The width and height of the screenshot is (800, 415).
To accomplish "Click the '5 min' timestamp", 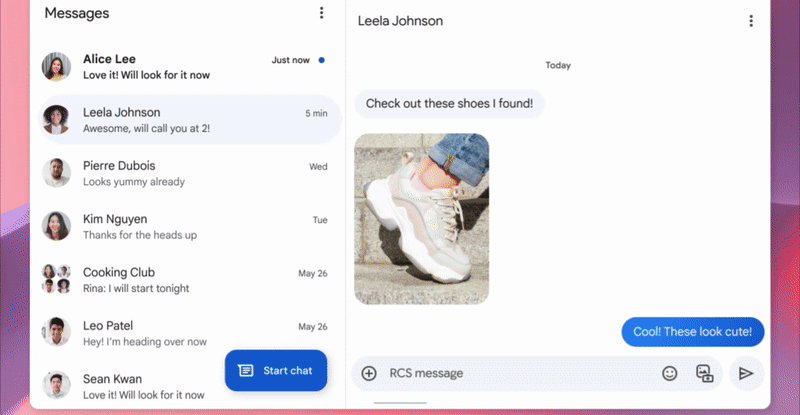I will (316, 113).
